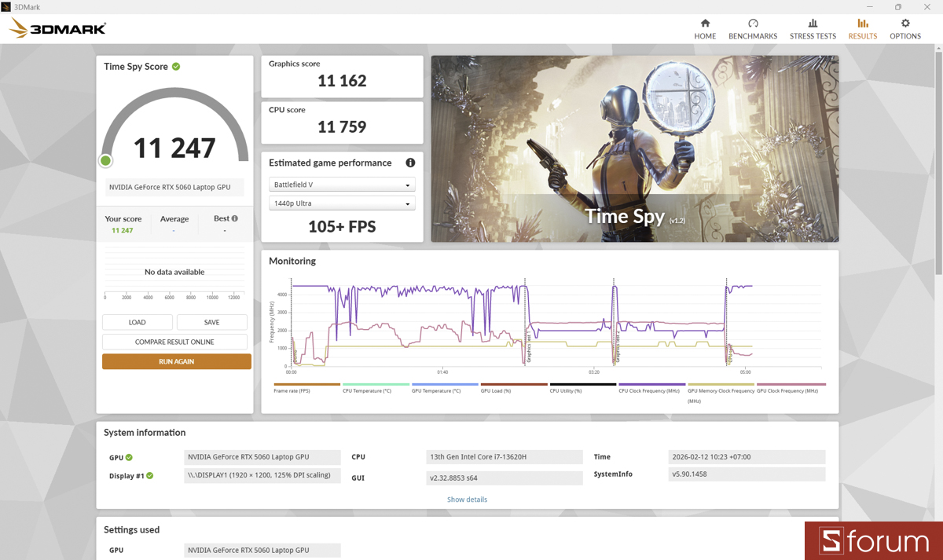
Task: Click COMPARE RESULT ONLINE
Action: pos(174,341)
